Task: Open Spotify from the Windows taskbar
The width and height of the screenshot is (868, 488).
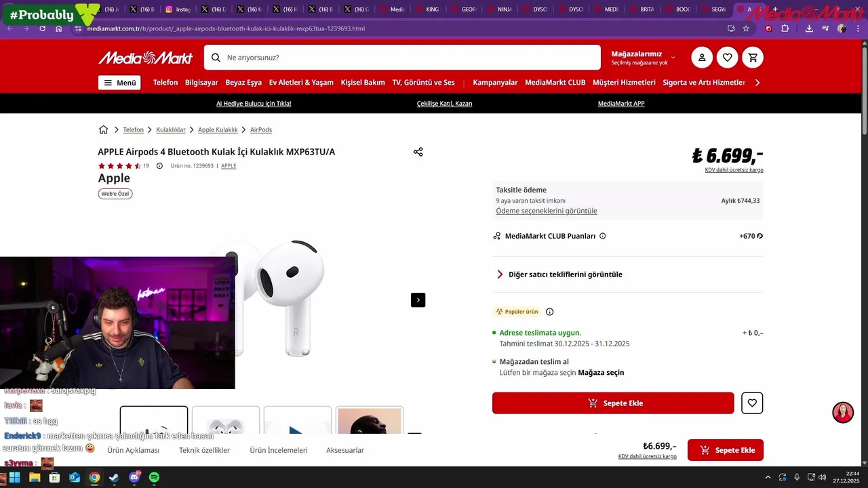Action: coord(154,477)
